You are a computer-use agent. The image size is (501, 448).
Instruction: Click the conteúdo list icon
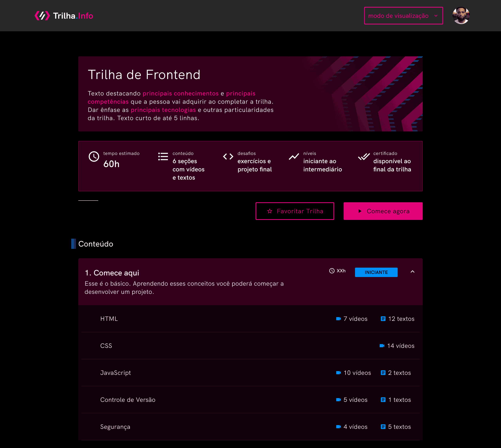[x=163, y=157]
